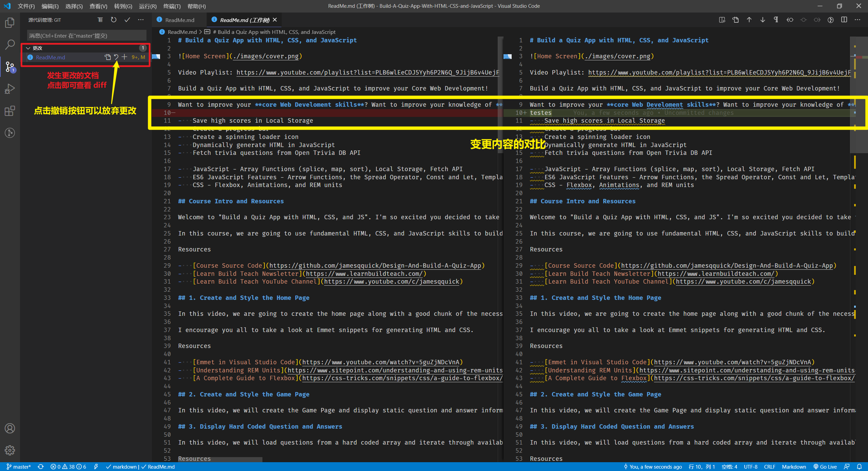Viewport: 868px width, 471px height.
Task: Go to previous change arrow
Action: [x=749, y=20]
